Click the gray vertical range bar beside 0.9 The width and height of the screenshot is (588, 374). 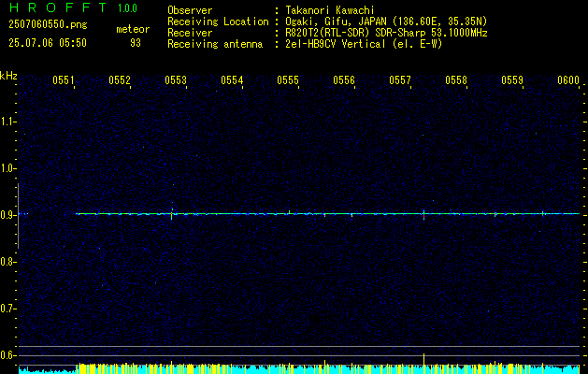pyautogui.click(x=18, y=216)
